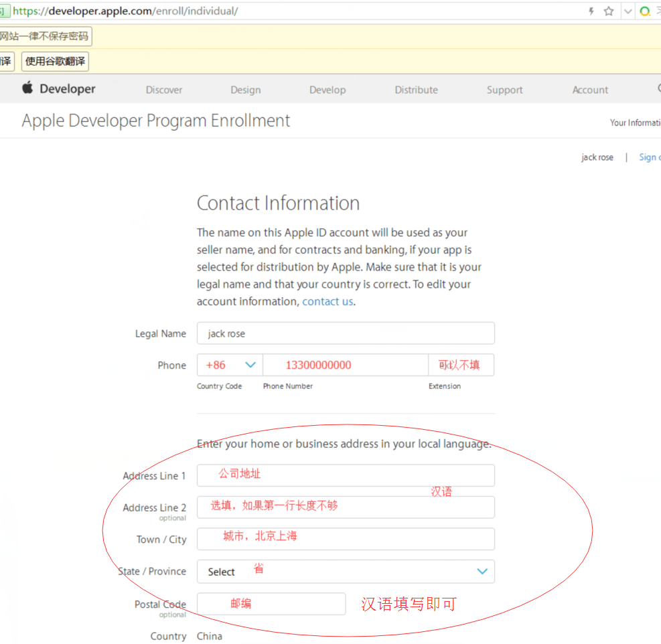This screenshot has width=661, height=644.
Task: Click Apple Developer Program Enrollment title
Action: pos(156,121)
